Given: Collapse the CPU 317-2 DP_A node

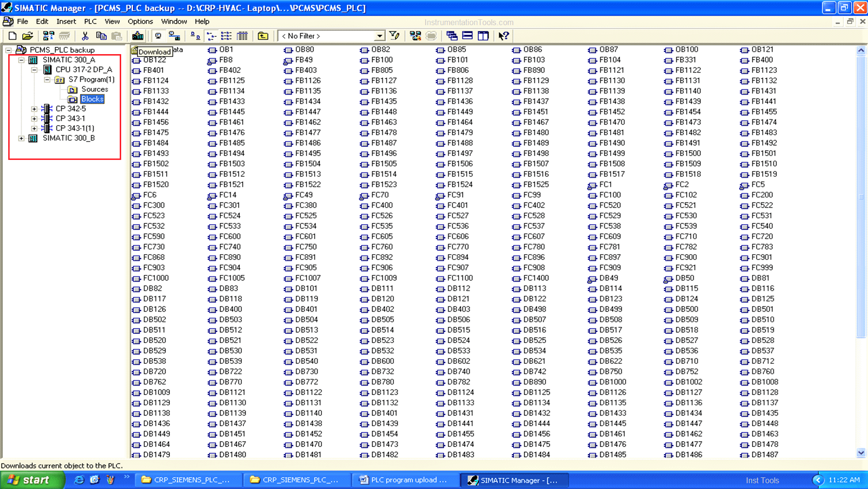Looking at the screenshot, I should [x=34, y=70].
